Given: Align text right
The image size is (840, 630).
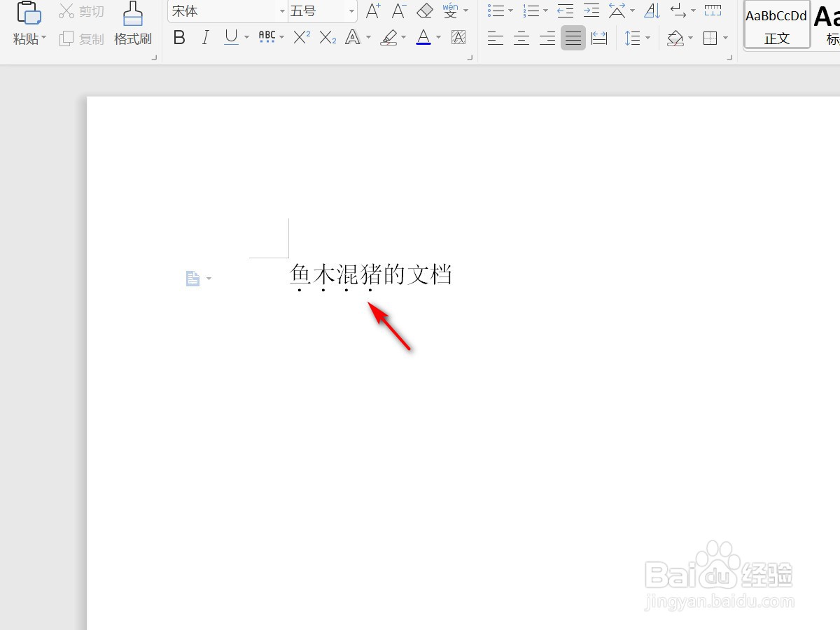Looking at the screenshot, I should pos(547,38).
